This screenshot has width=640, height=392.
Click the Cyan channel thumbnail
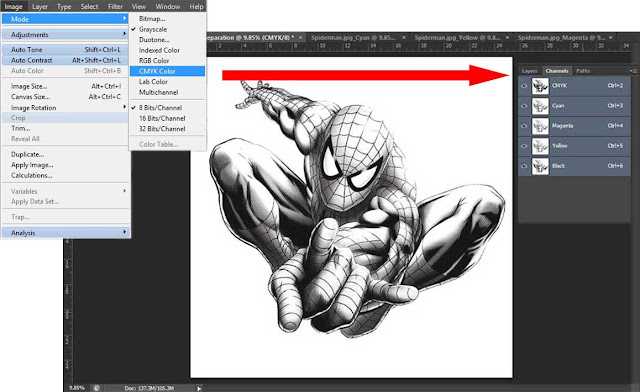pos(540,106)
